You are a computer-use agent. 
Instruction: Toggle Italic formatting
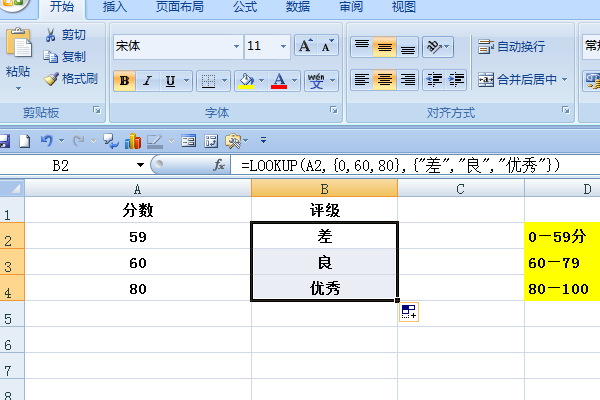(148, 81)
